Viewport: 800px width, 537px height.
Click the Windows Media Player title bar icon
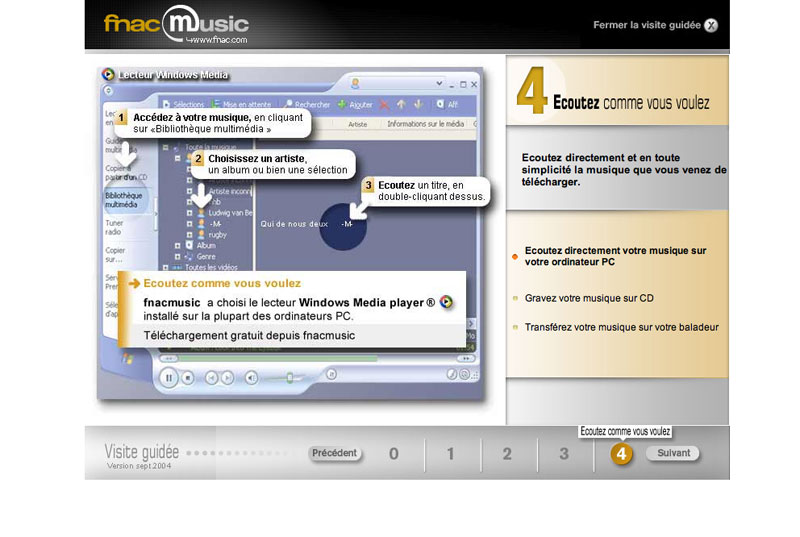pos(108,74)
